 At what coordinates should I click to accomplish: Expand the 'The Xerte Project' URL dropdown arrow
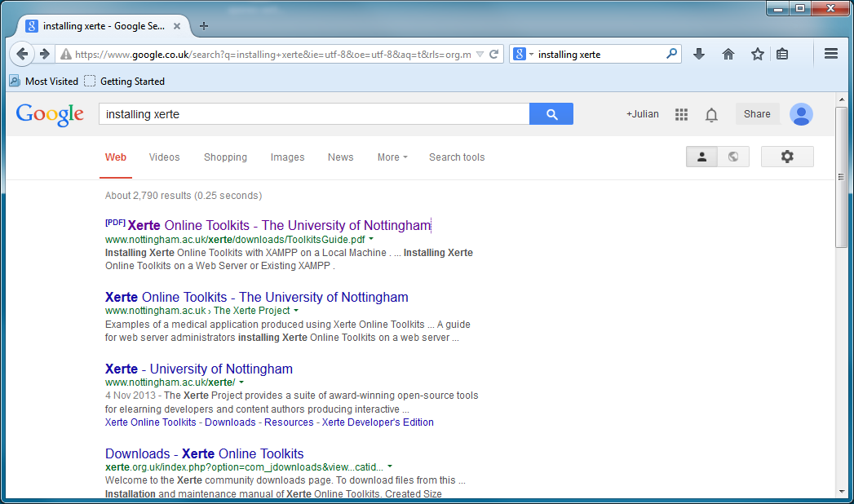point(296,310)
